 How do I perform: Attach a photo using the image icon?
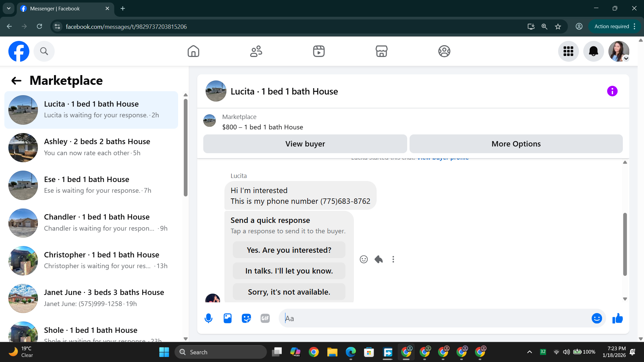tap(227, 318)
